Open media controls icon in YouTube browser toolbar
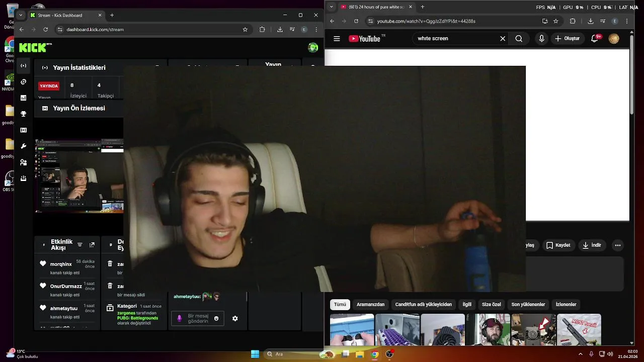644x362 pixels. (603, 21)
